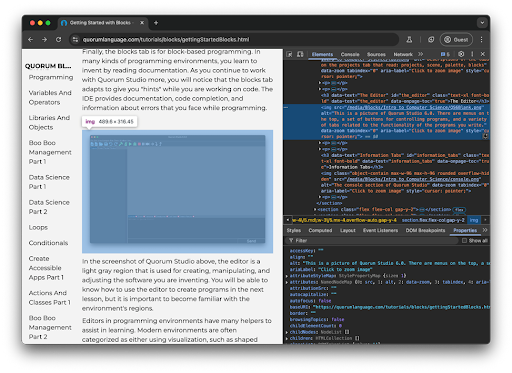Viewport: 512px width, 373px height.
Task: Click the h3 Information Tabs element row
Action: [x=405, y=161]
